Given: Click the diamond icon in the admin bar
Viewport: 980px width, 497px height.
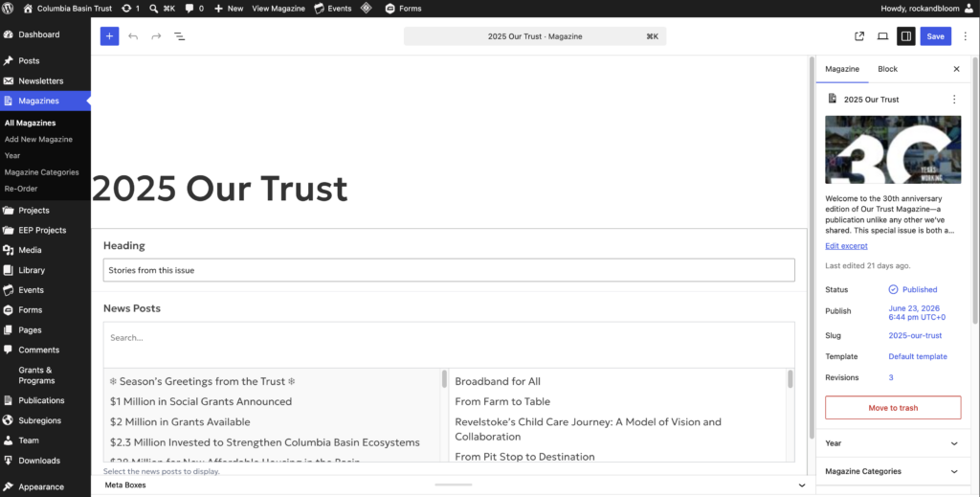Looking at the screenshot, I should click(x=367, y=9).
